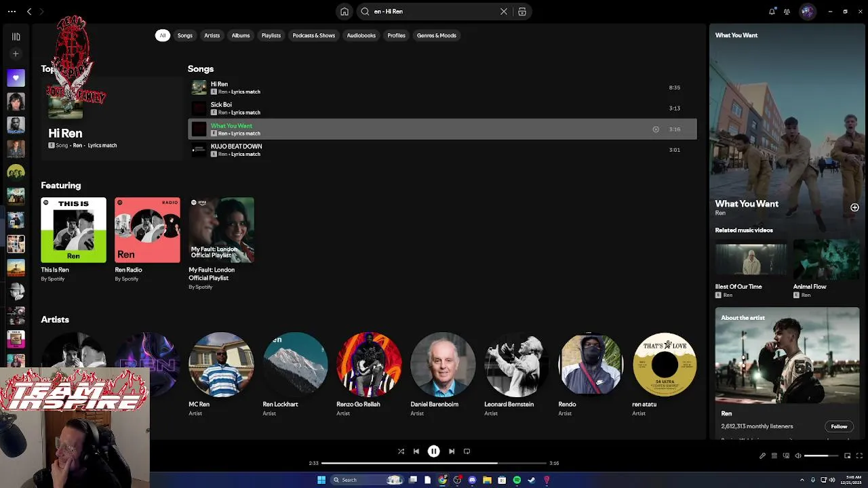Screen dimensions: 868x488
Task: Select the KUJO BEAT DOWN song row
Action: tap(442, 150)
